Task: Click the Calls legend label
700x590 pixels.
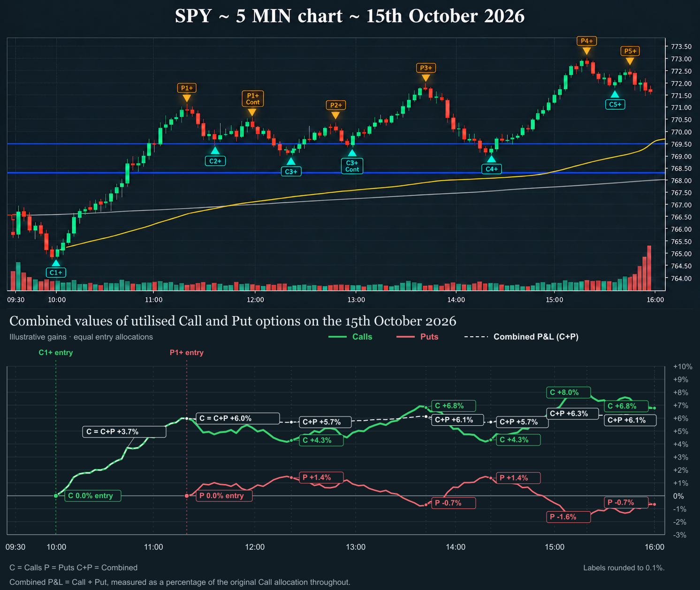Action: (362, 337)
